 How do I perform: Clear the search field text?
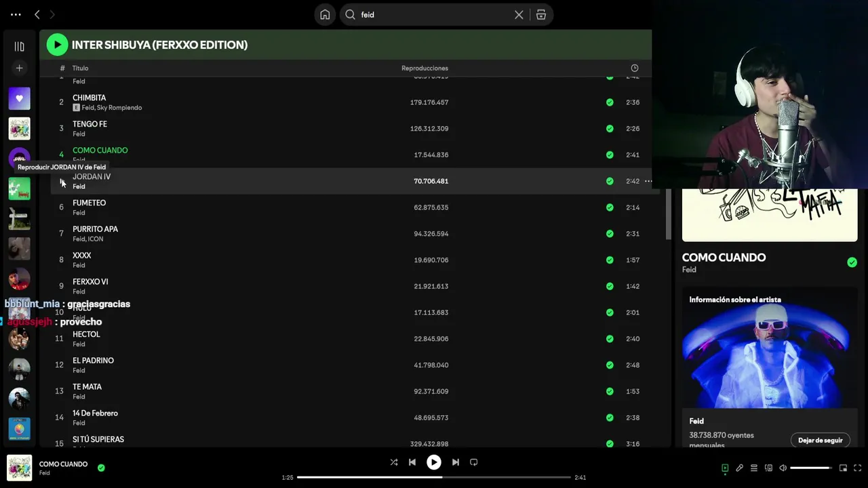519,15
